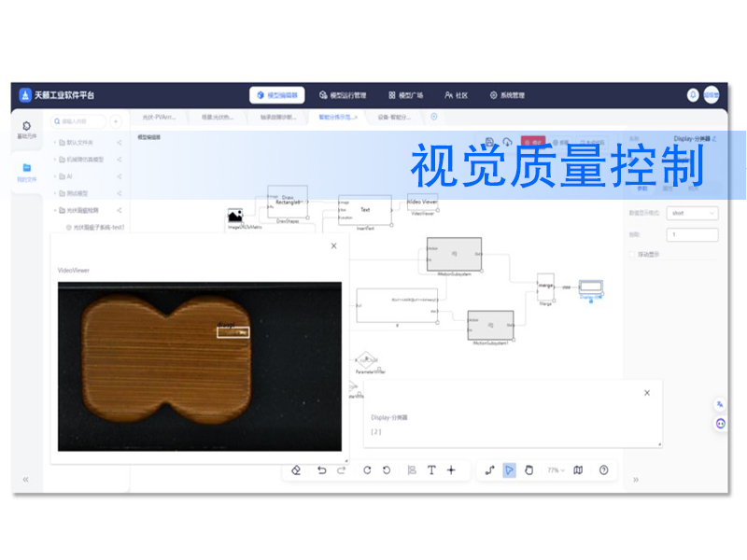Click the cloud download icon
Screen dimensions: 747x560
click(x=507, y=142)
